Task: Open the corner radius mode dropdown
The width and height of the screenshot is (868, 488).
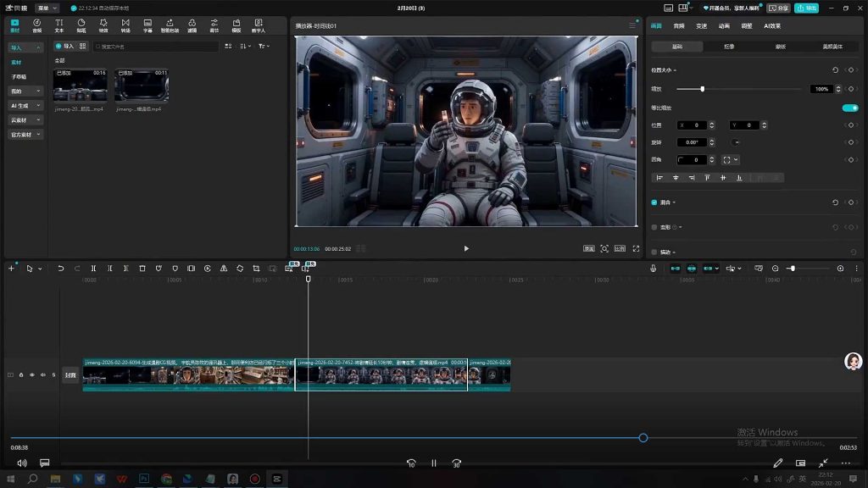Action: 731,159
